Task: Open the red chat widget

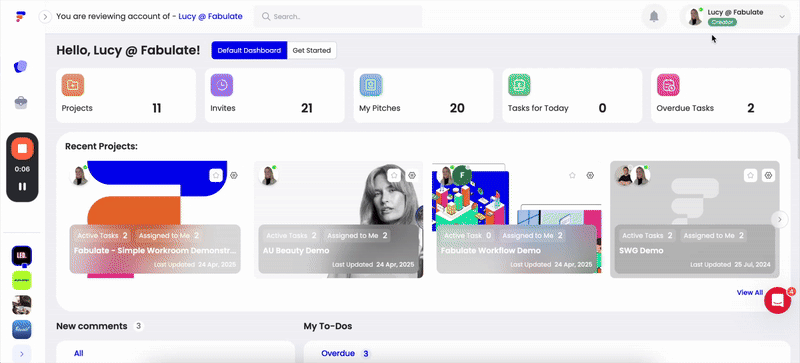Action: pos(778,301)
